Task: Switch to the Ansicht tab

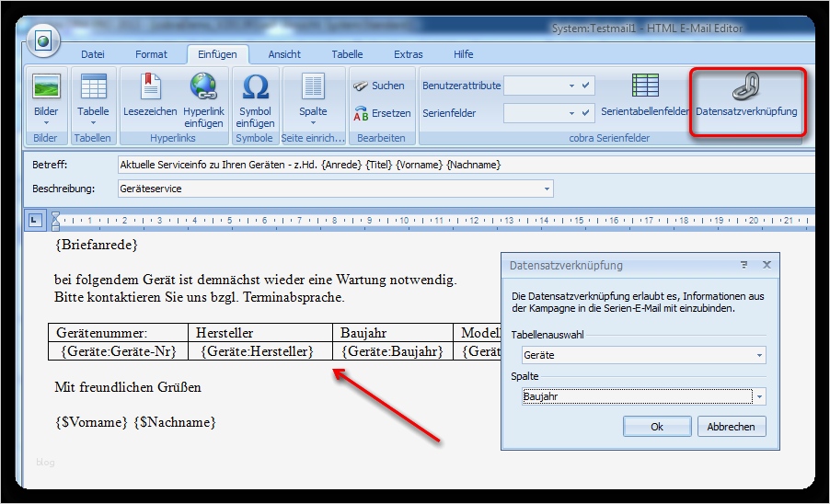Action: tap(284, 54)
